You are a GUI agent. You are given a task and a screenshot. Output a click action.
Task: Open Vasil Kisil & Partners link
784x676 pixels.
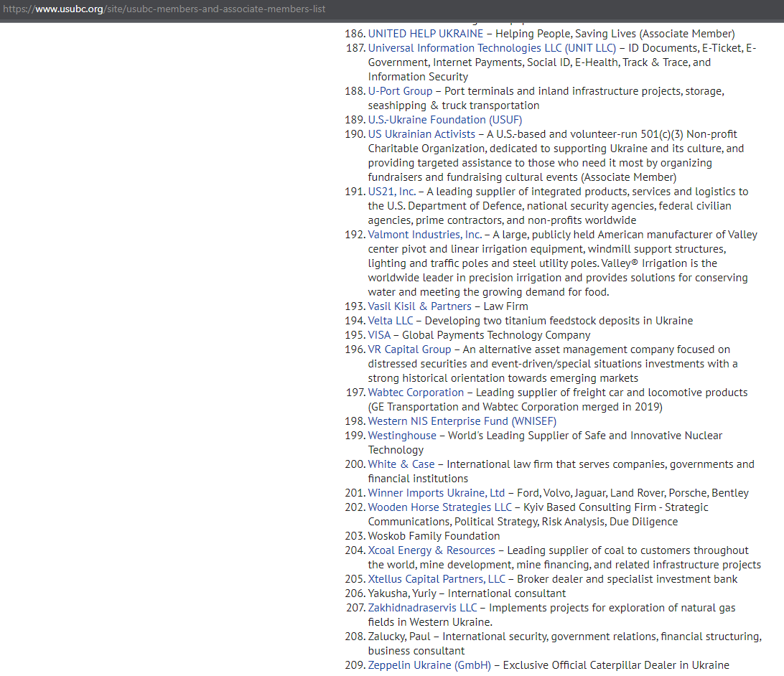tap(419, 306)
